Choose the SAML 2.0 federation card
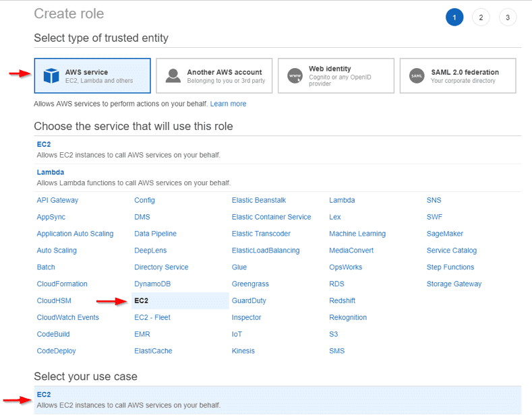The image size is (532, 415). (x=458, y=75)
